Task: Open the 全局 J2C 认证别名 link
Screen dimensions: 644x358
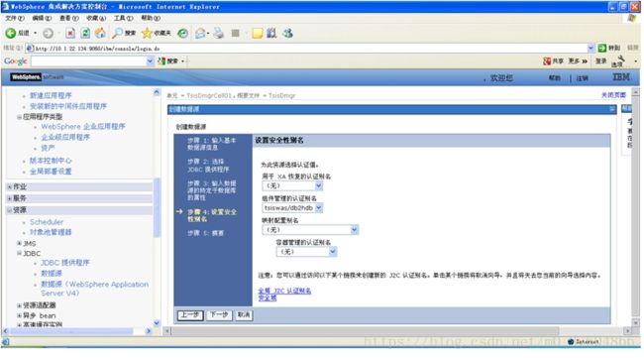Action: pyautogui.click(x=284, y=291)
